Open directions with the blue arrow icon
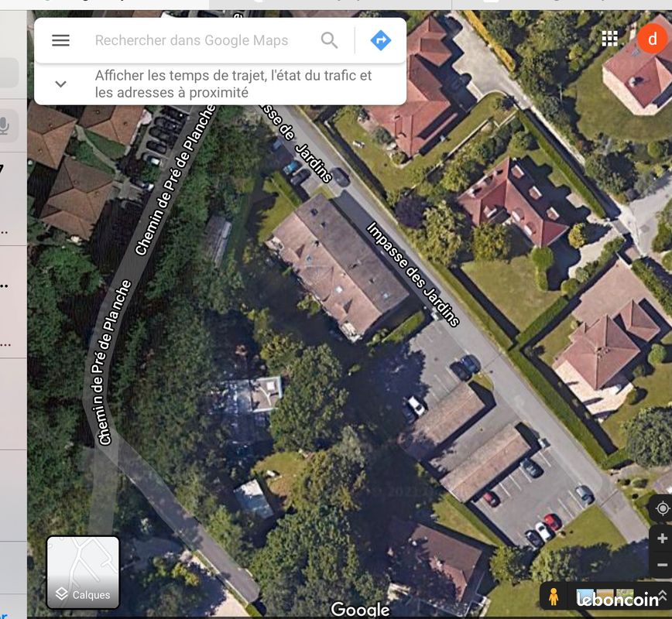This screenshot has height=619, width=672. (381, 40)
